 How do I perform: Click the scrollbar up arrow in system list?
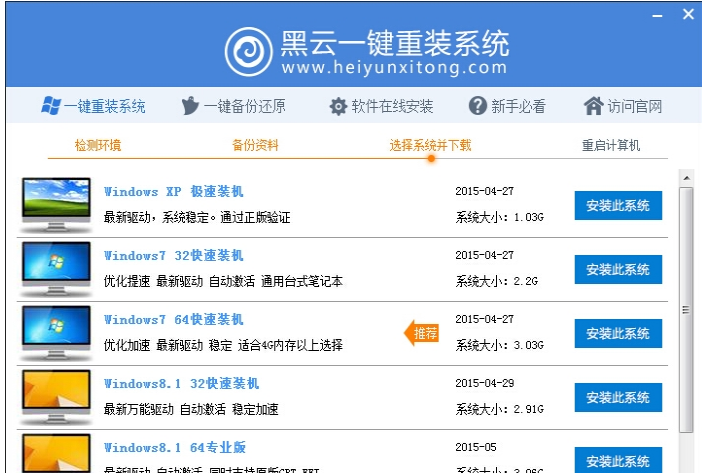click(x=686, y=178)
